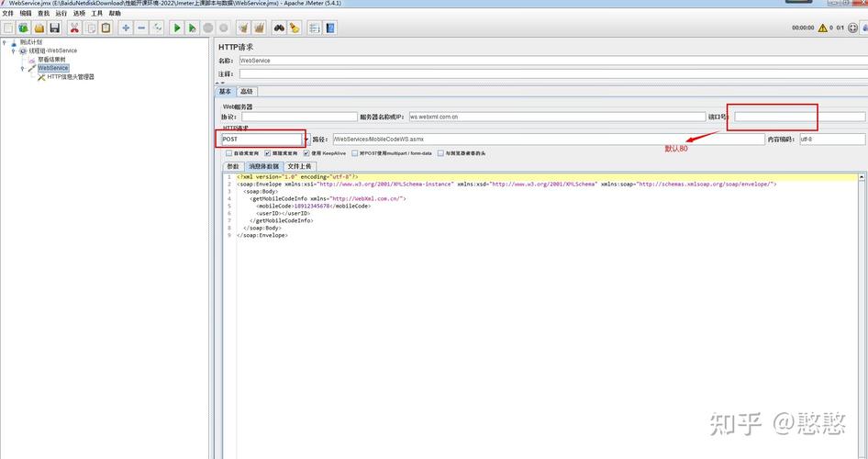Viewport: 868px width, 459px height.
Task: Click the Open file folder icon
Action: (x=39, y=28)
